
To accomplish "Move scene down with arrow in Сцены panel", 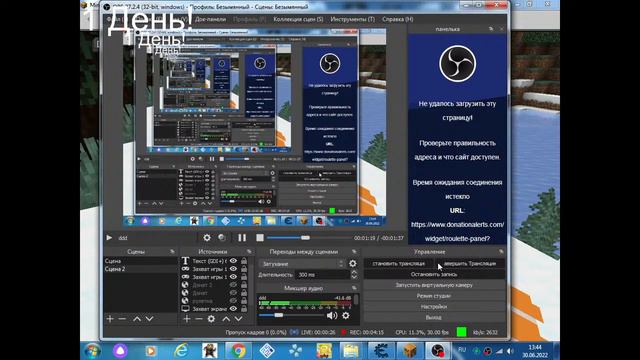I will coord(149,319).
